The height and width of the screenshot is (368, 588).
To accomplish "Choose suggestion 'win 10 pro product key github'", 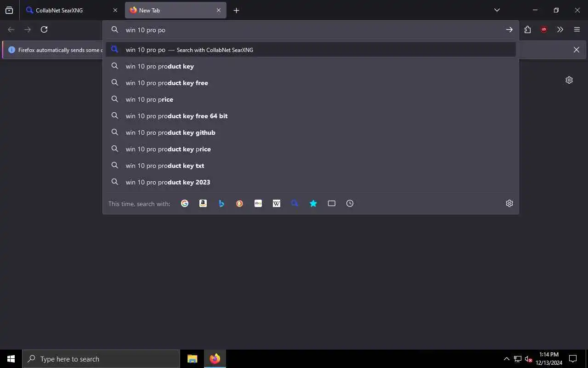I will 311,132.
